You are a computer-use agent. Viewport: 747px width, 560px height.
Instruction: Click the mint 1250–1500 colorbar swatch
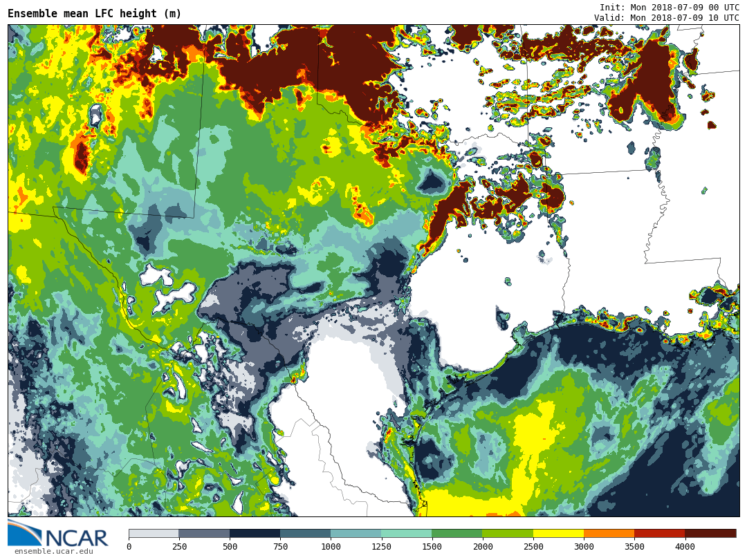pos(406,533)
